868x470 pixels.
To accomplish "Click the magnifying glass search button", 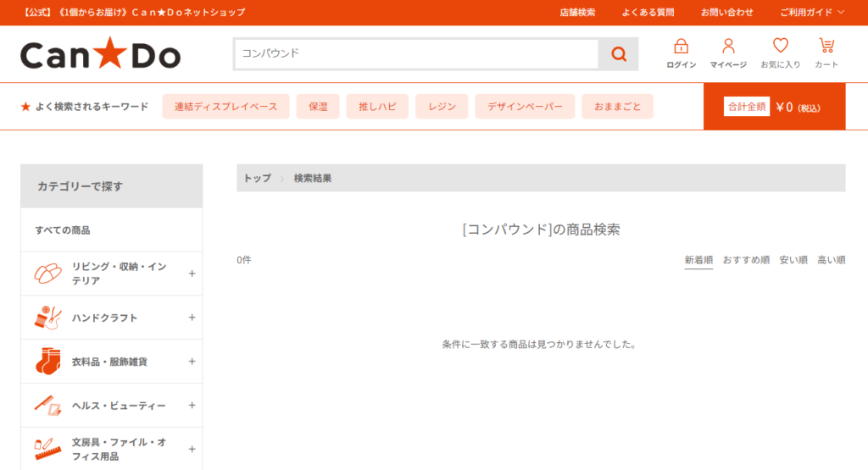I will tap(619, 54).
